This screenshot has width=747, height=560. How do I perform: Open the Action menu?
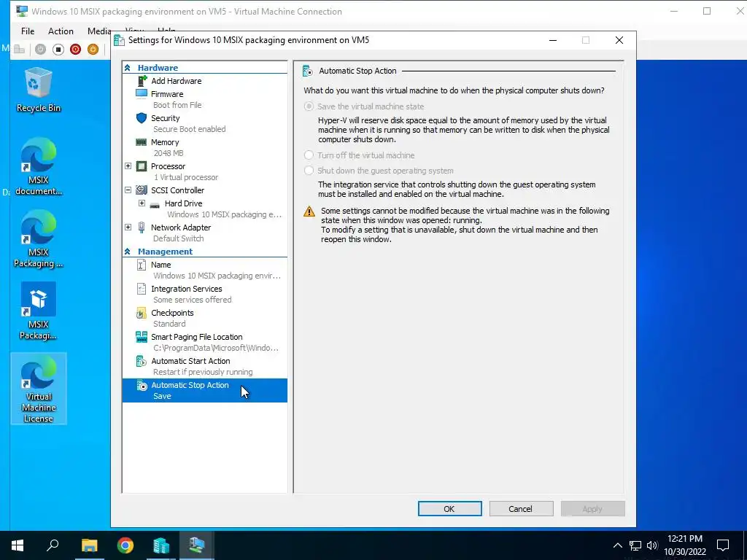tap(61, 31)
